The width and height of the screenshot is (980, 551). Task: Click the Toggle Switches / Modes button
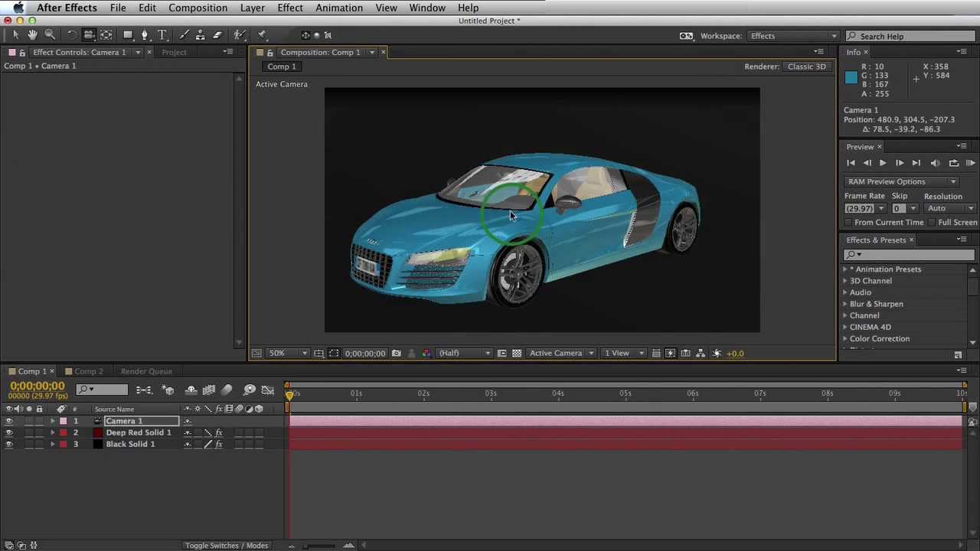point(226,546)
